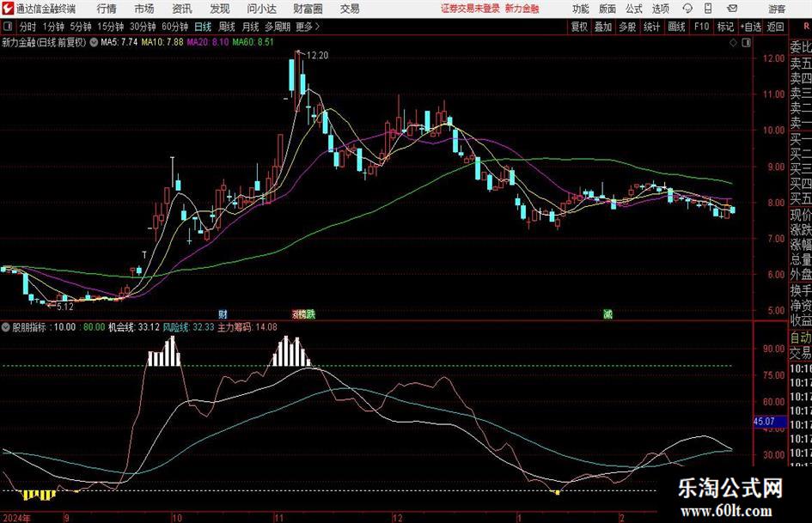Click the 风险线: 32.33 indicator label
Screen dimensions: 812x523
(188, 327)
